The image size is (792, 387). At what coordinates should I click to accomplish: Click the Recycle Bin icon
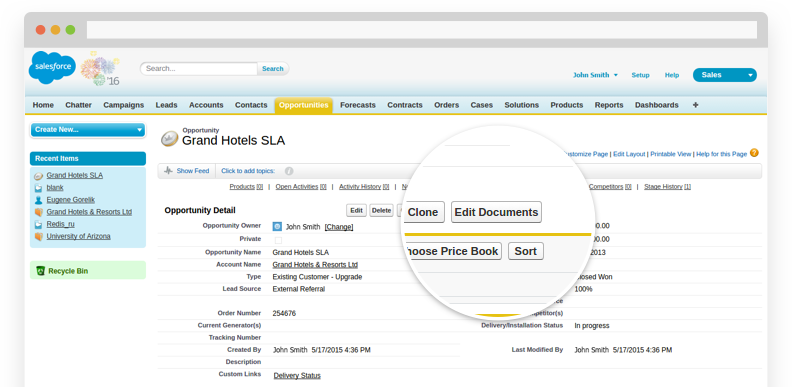point(41,271)
